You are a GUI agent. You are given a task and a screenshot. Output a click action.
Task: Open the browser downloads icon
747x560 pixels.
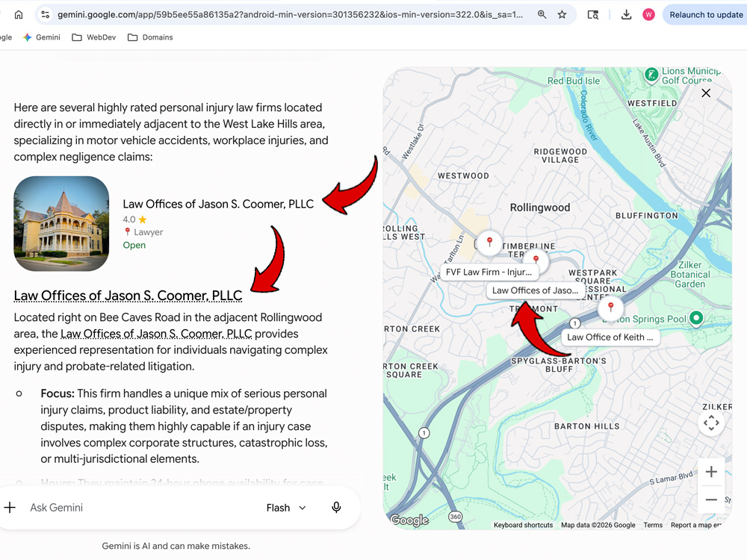point(627,15)
